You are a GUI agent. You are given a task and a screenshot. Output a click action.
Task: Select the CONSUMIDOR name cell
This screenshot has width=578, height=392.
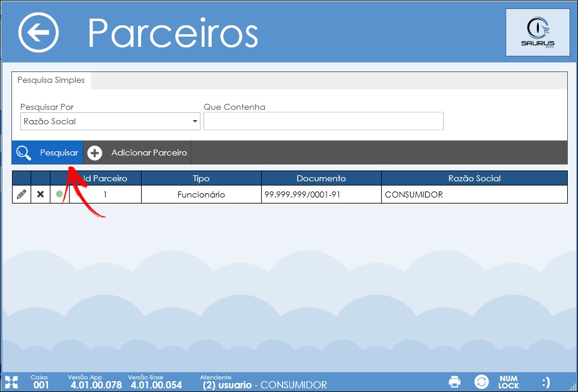474,194
